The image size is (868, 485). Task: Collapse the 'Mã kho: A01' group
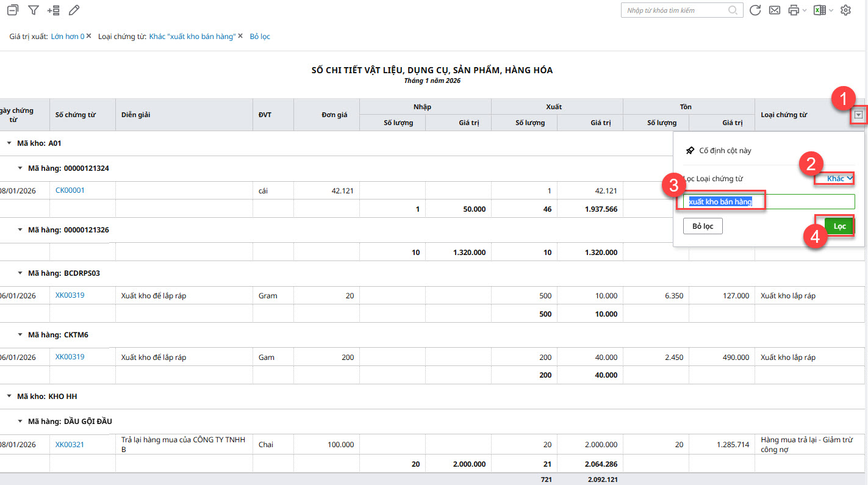(9, 143)
